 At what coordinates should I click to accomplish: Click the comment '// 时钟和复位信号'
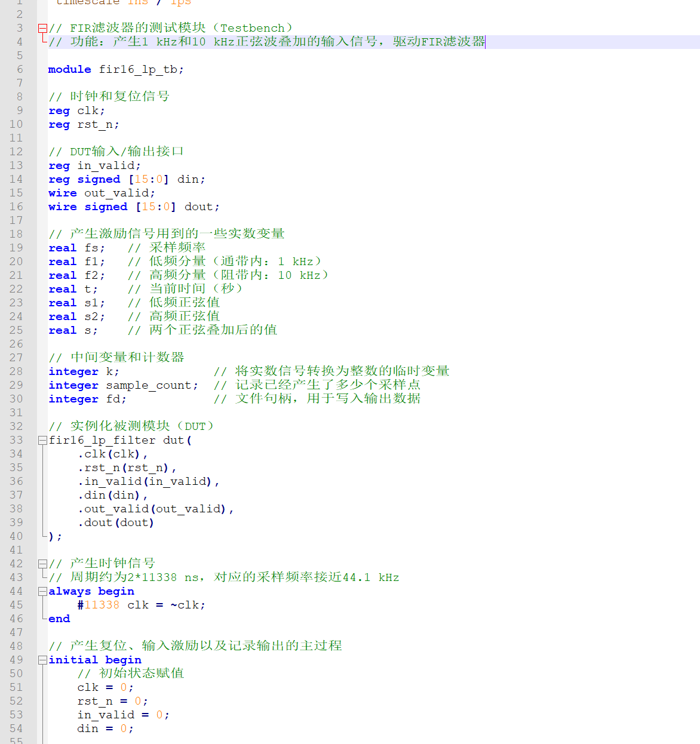point(109,96)
